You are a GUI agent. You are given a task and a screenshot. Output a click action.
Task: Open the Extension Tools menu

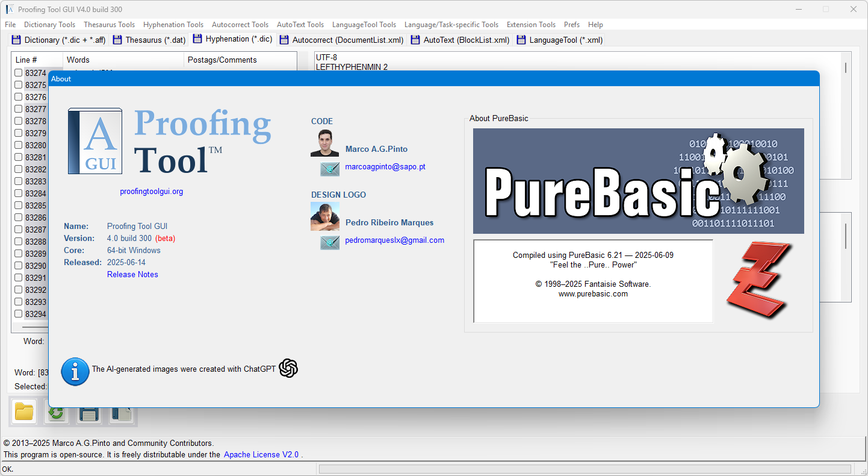531,25
